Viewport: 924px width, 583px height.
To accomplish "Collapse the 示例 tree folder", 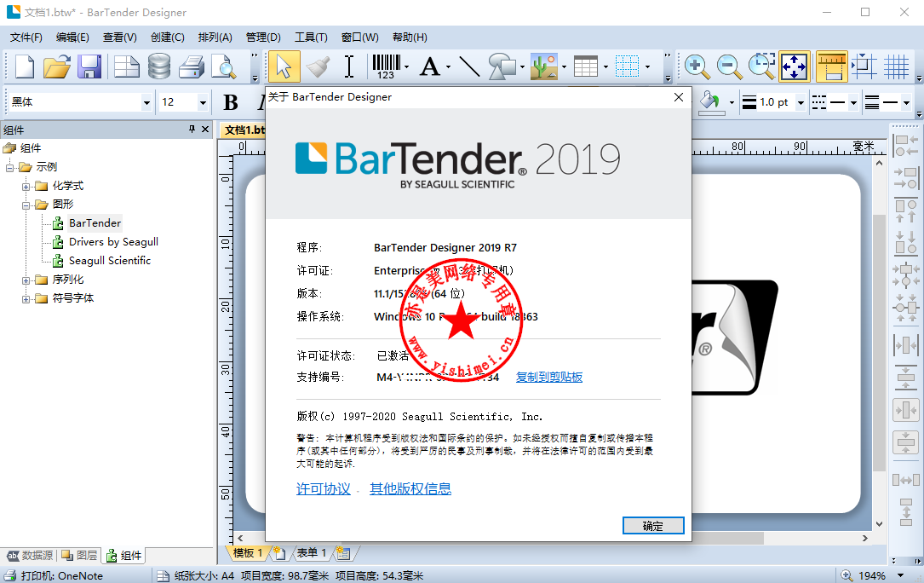I will point(10,168).
